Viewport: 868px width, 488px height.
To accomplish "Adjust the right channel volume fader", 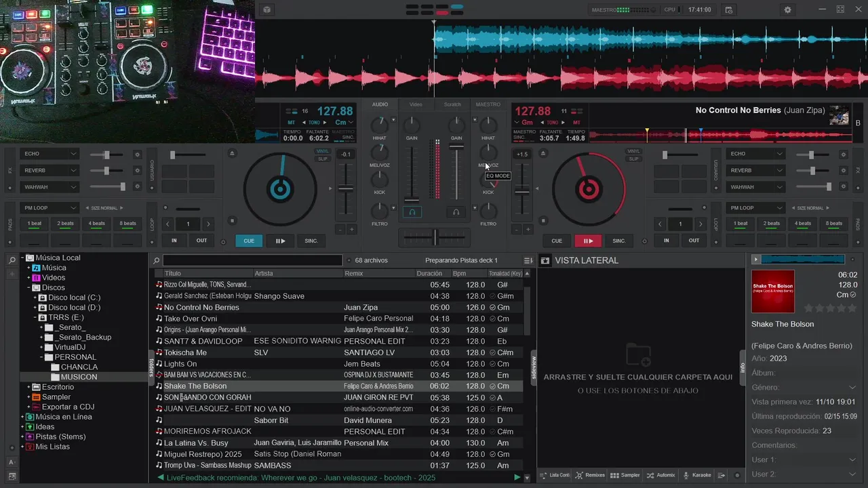I will point(456,146).
